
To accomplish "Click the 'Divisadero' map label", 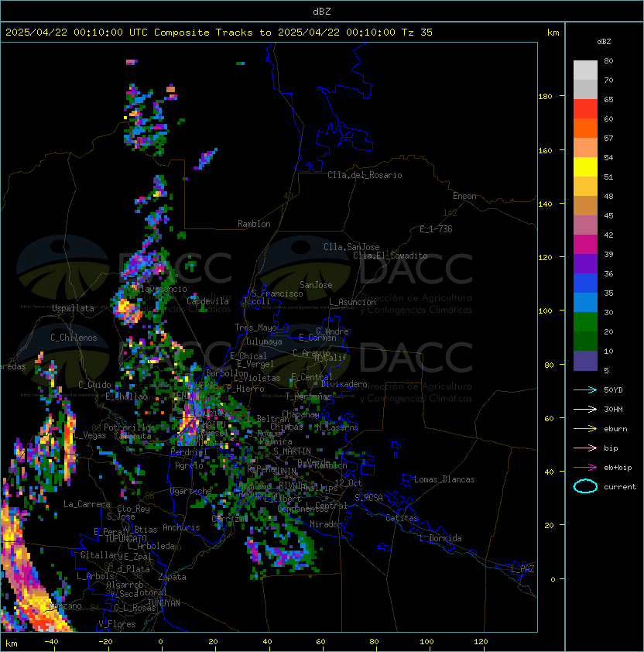I will coord(344,384).
